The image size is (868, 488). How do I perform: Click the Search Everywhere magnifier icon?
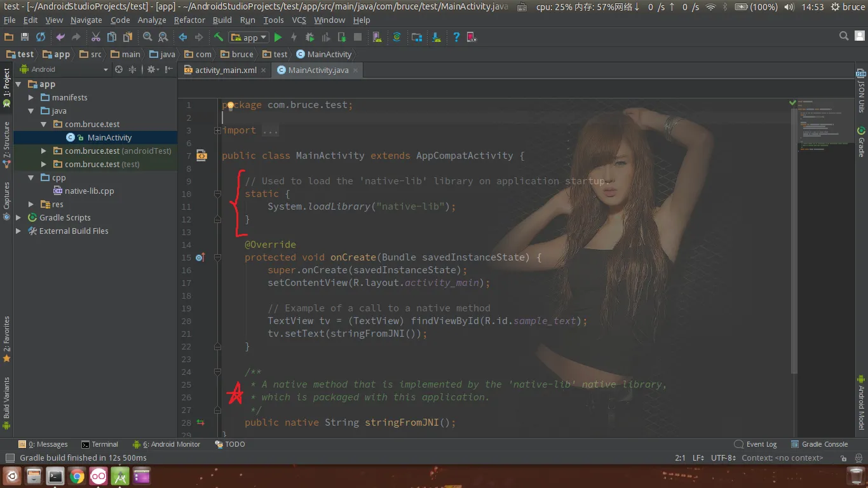pos(844,36)
